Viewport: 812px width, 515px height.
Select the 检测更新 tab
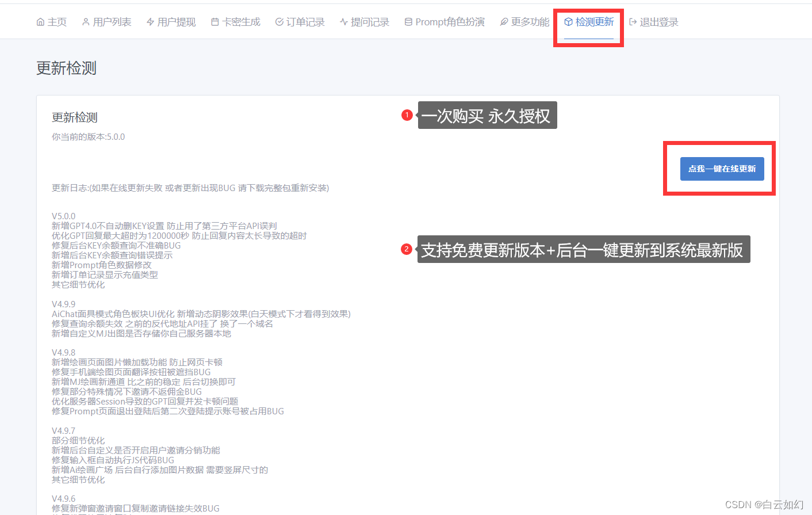589,22
